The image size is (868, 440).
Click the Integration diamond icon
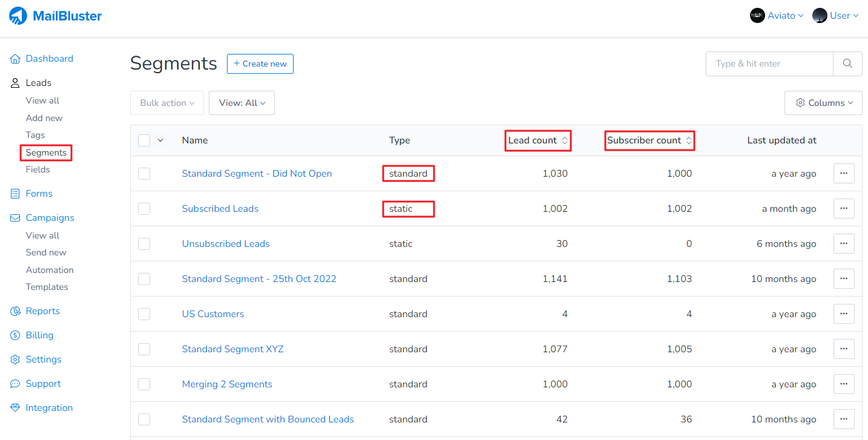(x=15, y=408)
